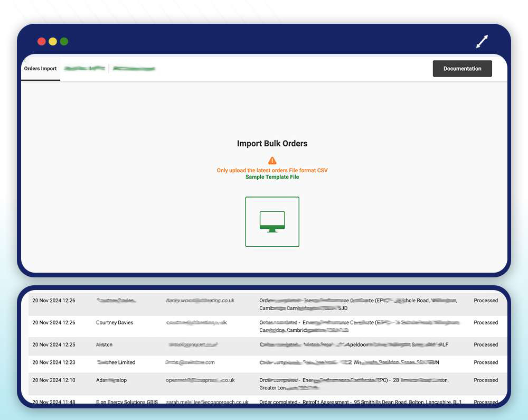Click the date 20 Nov 2024 12:10
The height and width of the screenshot is (420, 528).
click(54, 380)
